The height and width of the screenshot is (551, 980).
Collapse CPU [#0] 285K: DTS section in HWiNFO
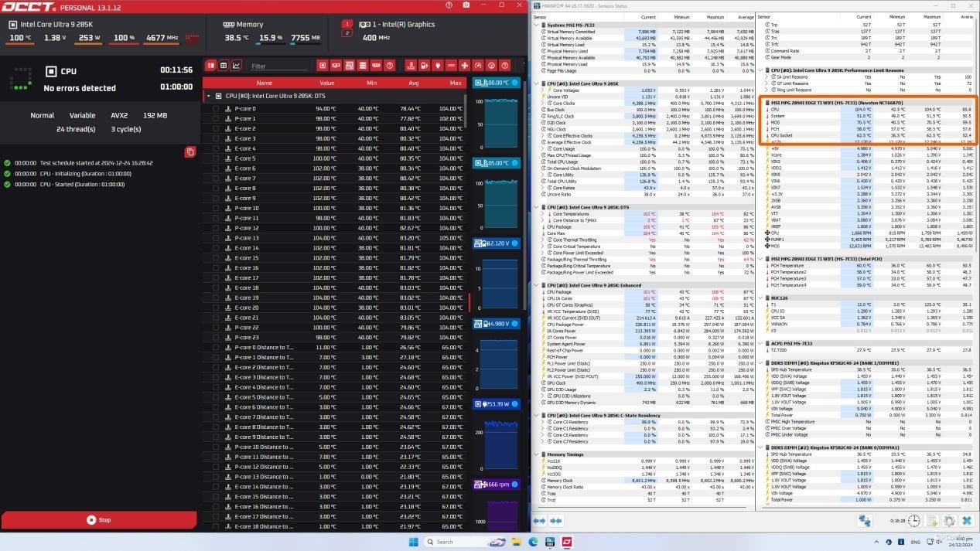537,207
